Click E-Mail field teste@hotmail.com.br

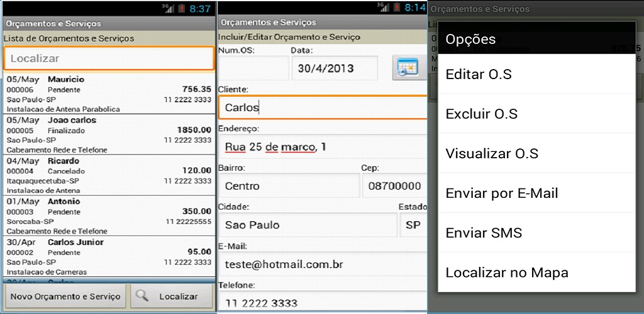pyautogui.click(x=323, y=264)
